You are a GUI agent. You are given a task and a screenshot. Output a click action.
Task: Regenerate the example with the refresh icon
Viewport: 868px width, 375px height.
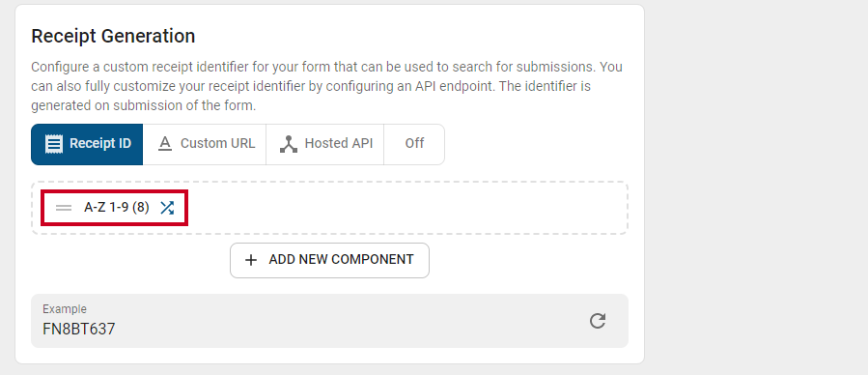click(x=598, y=321)
